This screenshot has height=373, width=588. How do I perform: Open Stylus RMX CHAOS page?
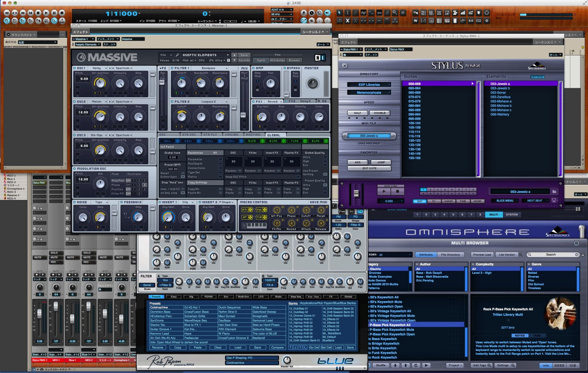[448, 201]
